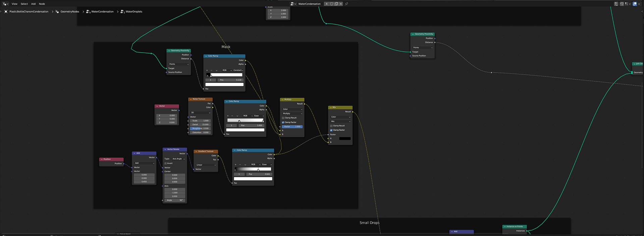Click the new node tree duplicate icon

click(x=336, y=4)
